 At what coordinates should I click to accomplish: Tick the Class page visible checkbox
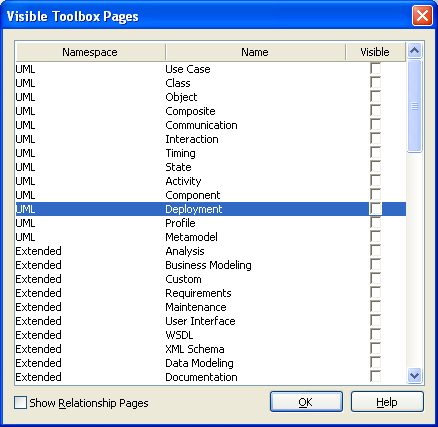coord(375,83)
